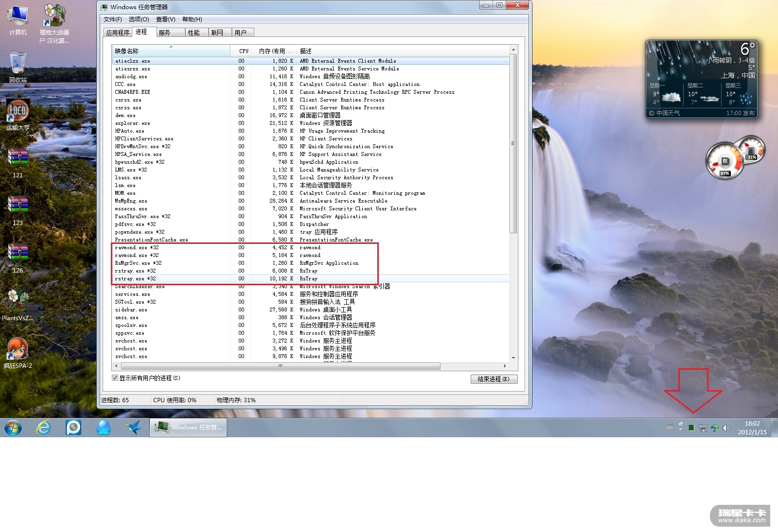778x532 pixels.
Task: Click the process list scroll-up arrow
Action: pyautogui.click(x=513, y=50)
